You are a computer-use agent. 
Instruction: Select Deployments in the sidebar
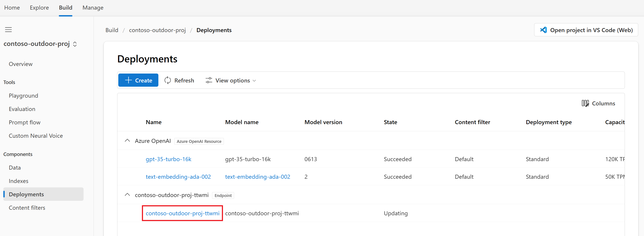[43, 194]
